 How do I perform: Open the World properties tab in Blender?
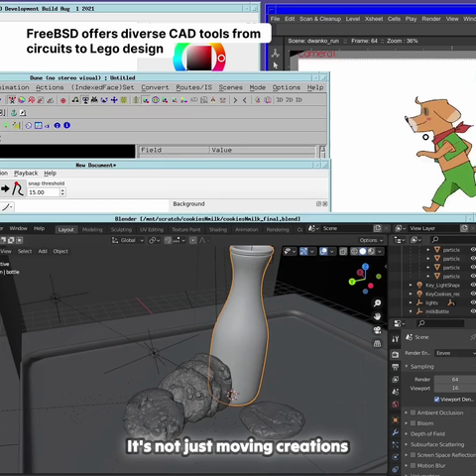pyautogui.click(x=395, y=405)
